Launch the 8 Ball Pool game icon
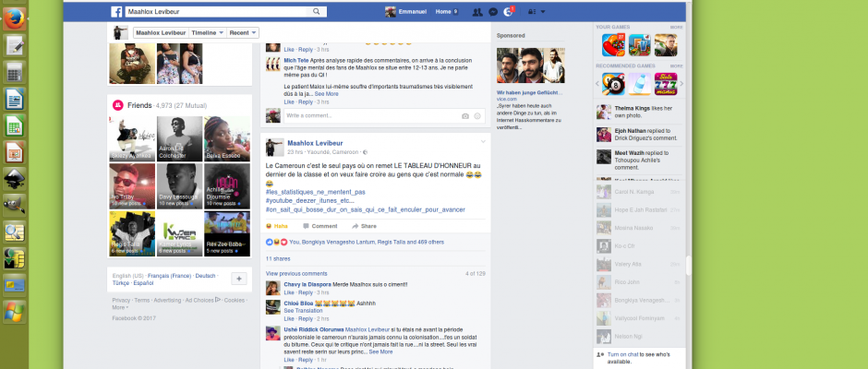The image size is (868, 369). coord(612,85)
